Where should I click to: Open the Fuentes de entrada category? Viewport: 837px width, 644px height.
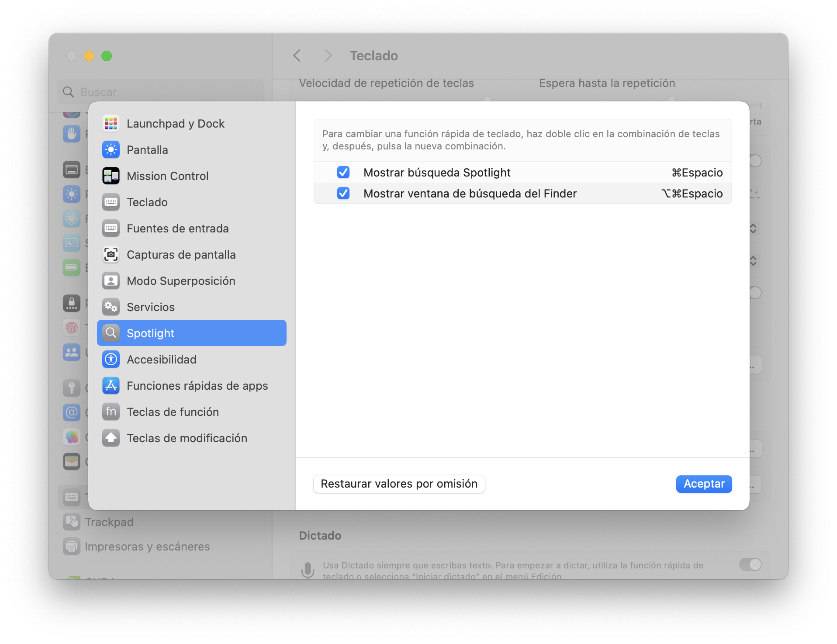click(177, 229)
